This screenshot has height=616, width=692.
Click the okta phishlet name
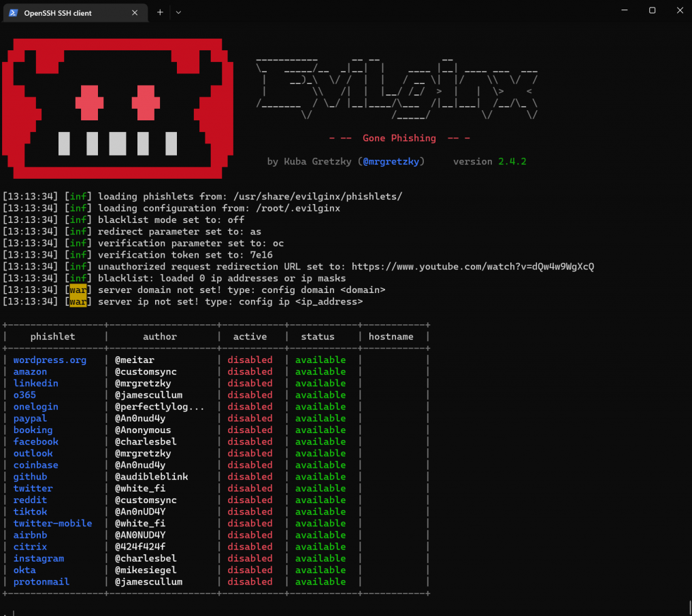coord(24,570)
